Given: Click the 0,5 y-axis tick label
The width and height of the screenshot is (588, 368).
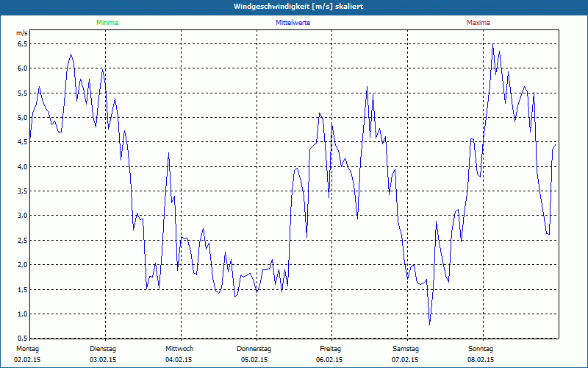Looking at the screenshot, I should pyautogui.click(x=22, y=339).
